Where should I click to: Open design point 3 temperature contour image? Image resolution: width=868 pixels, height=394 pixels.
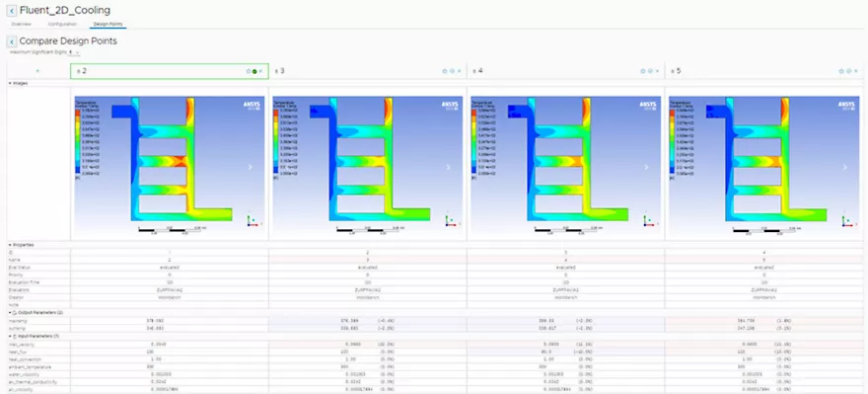click(368, 164)
